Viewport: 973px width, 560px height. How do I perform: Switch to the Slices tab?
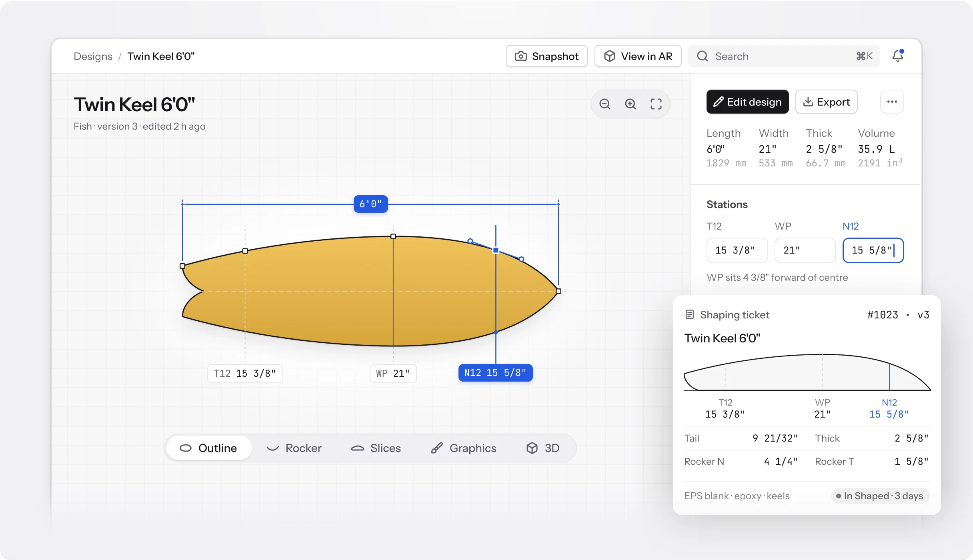point(376,448)
